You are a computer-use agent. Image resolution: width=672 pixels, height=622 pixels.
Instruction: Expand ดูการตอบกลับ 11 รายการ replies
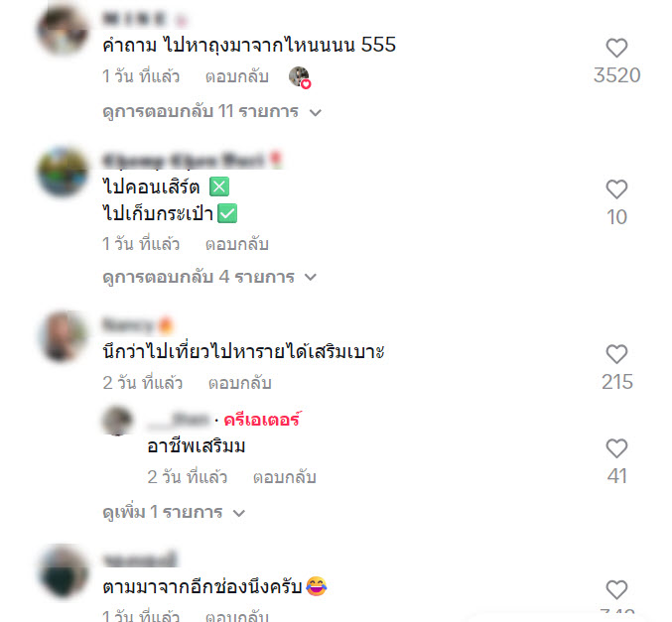click(211, 112)
